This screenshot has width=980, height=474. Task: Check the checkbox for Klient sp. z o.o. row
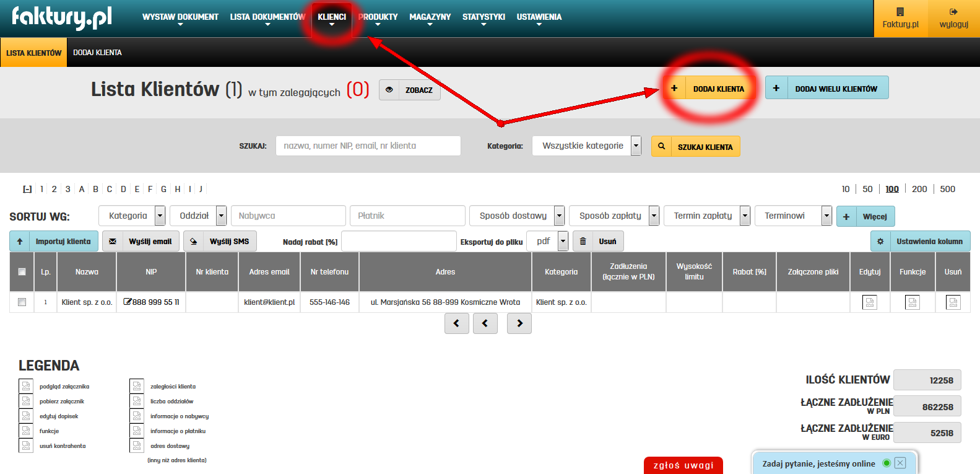tap(22, 302)
